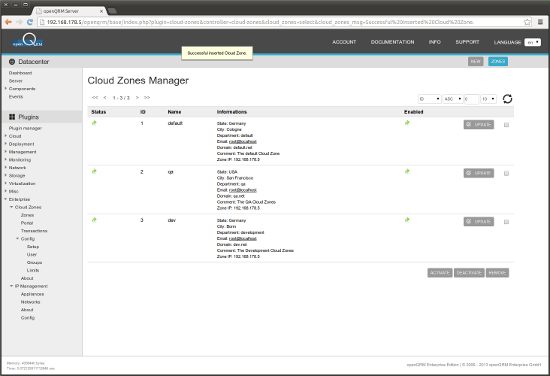The height and width of the screenshot is (376, 550).
Task: Open the browser menu icon
Action: (540, 22)
